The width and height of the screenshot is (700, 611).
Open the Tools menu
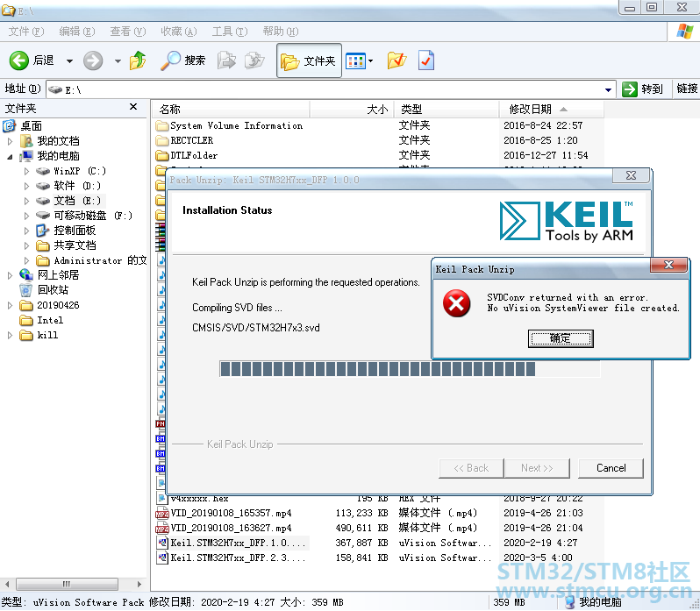coord(230,32)
